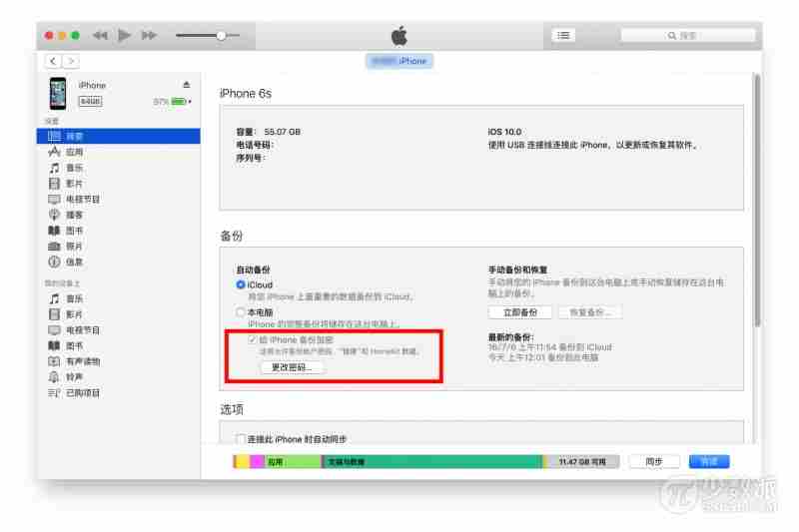Go forward with the right chevron
799x532 pixels.
71,61
